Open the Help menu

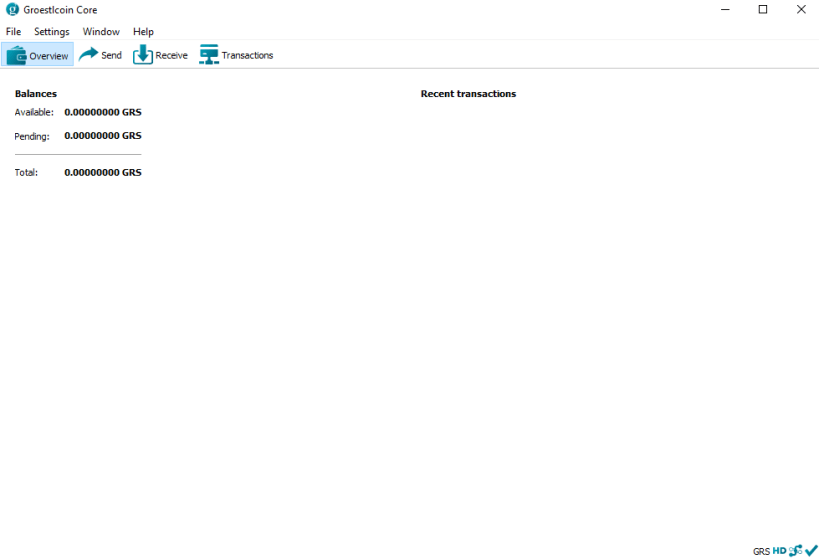[x=143, y=31]
